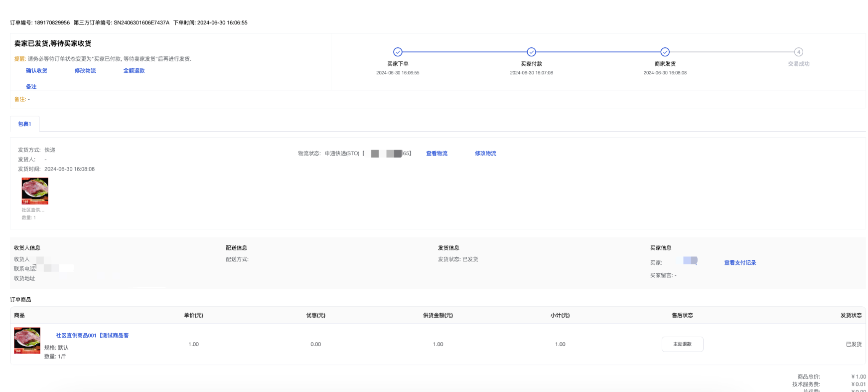This screenshot has width=868, height=392.
Task: Click the 买家下单 step checkmark icon
Action: click(x=398, y=52)
